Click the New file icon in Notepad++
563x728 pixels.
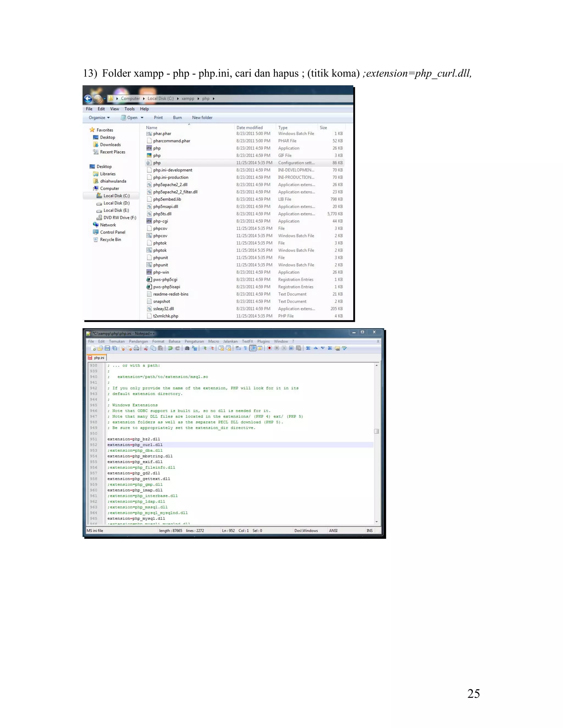point(93,348)
